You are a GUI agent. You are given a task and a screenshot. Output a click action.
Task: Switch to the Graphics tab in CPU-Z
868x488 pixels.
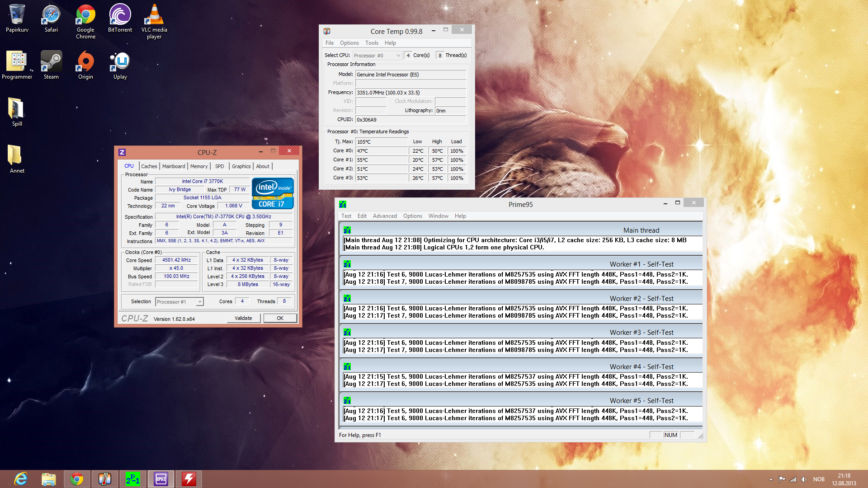click(241, 166)
